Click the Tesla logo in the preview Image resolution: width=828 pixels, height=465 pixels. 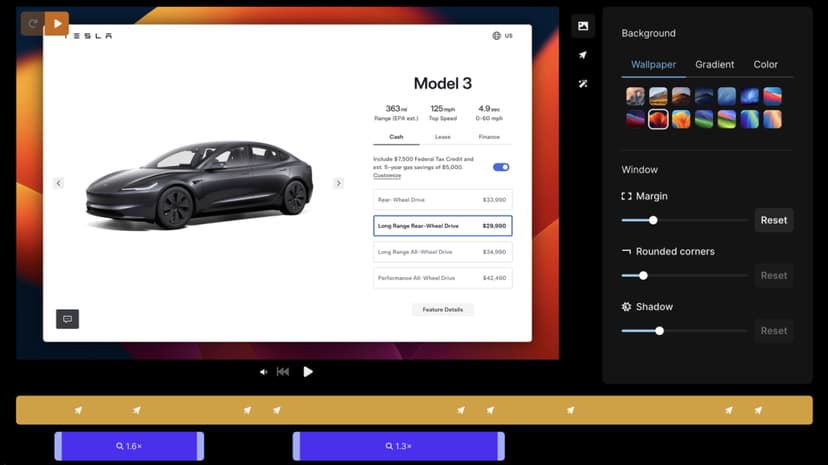89,36
